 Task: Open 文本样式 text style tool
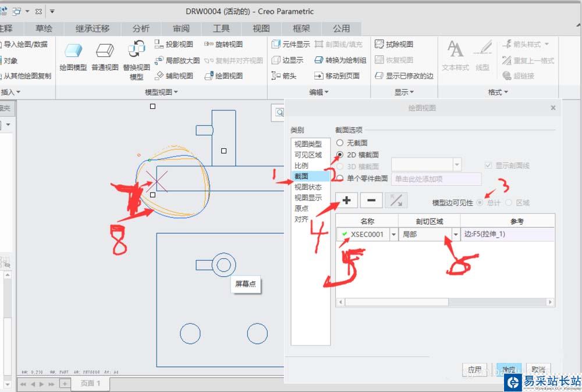[456, 56]
